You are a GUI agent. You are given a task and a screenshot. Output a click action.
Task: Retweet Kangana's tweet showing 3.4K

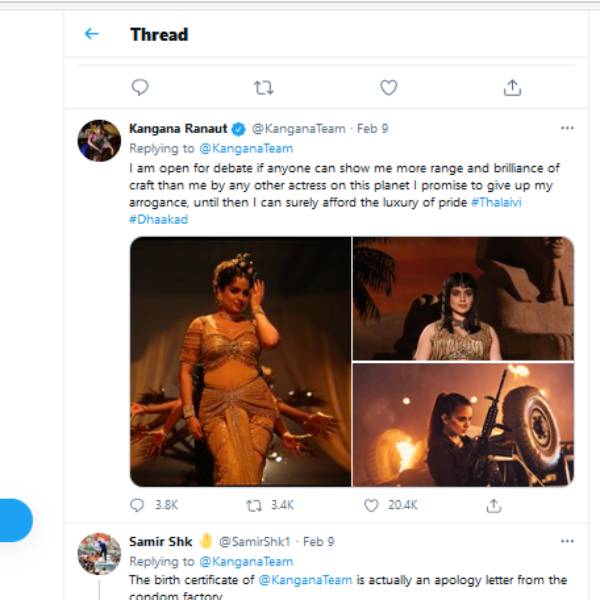254,506
